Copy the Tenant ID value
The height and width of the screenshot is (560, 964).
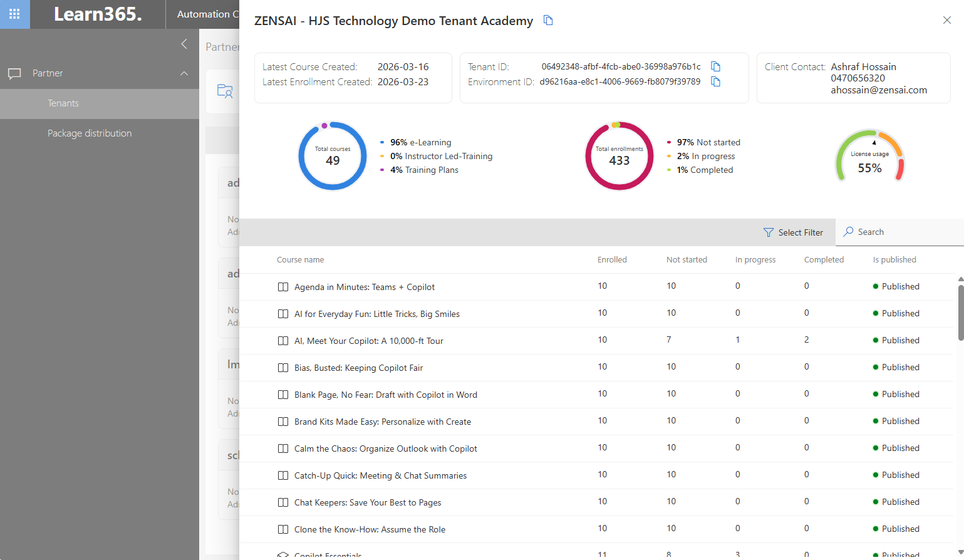pos(715,66)
